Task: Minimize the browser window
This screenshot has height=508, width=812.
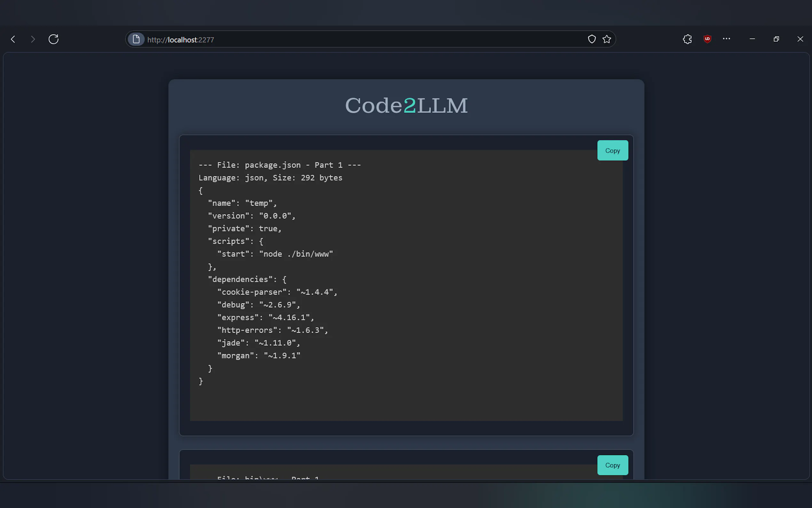Action: coord(752,39)
